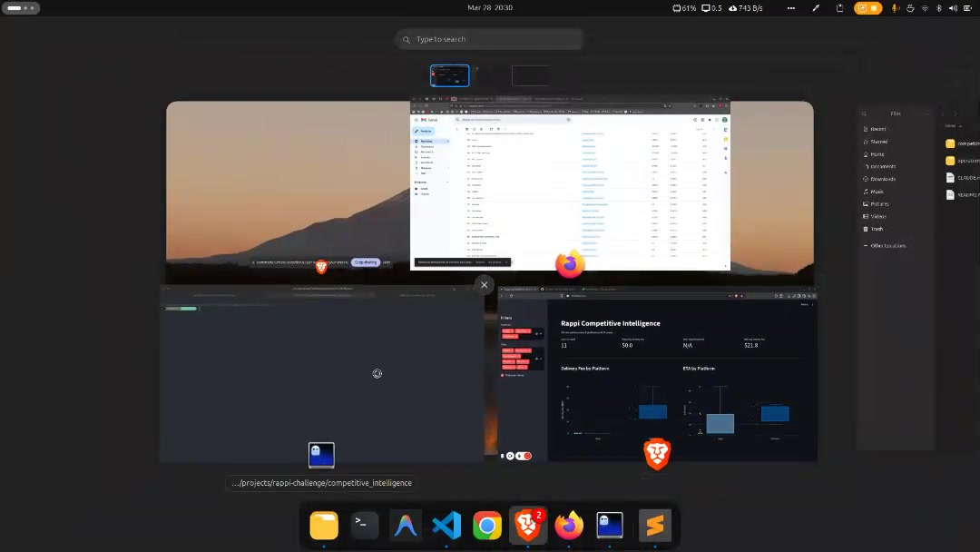Click the microphone indicator in top bar
Viewport: 980px width, 552px height.
(896, 8)
